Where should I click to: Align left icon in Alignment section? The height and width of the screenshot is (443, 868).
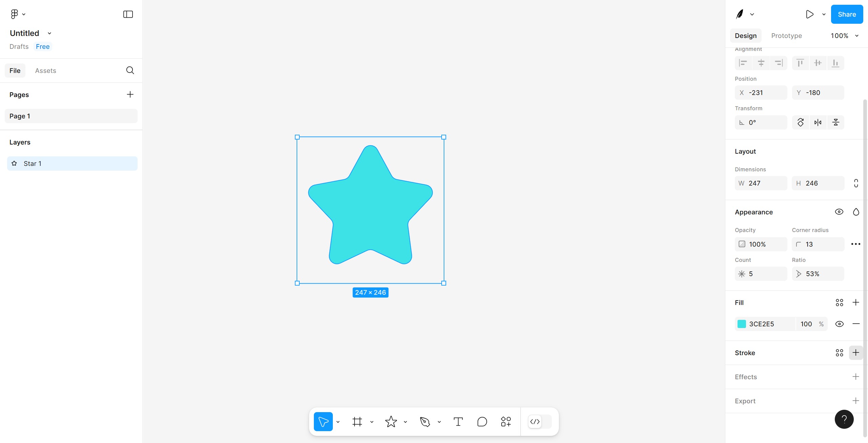[x=743, y=63]
